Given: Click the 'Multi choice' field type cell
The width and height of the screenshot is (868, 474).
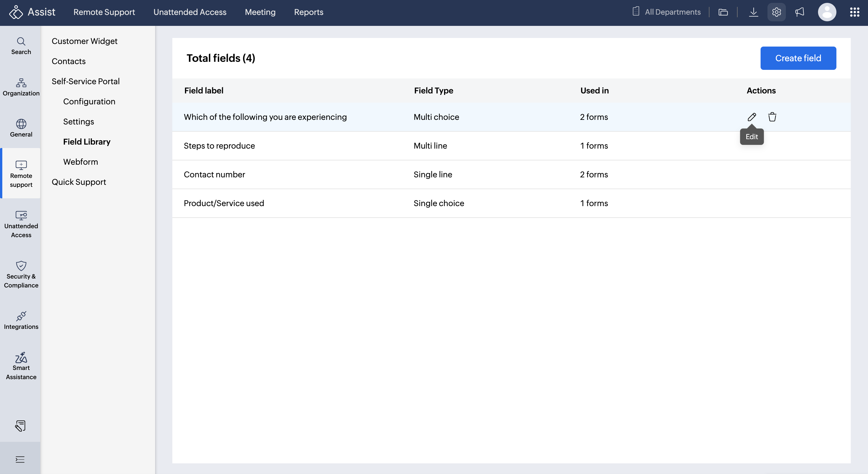Looking at the screenshot, I should [x=436, y=117].
